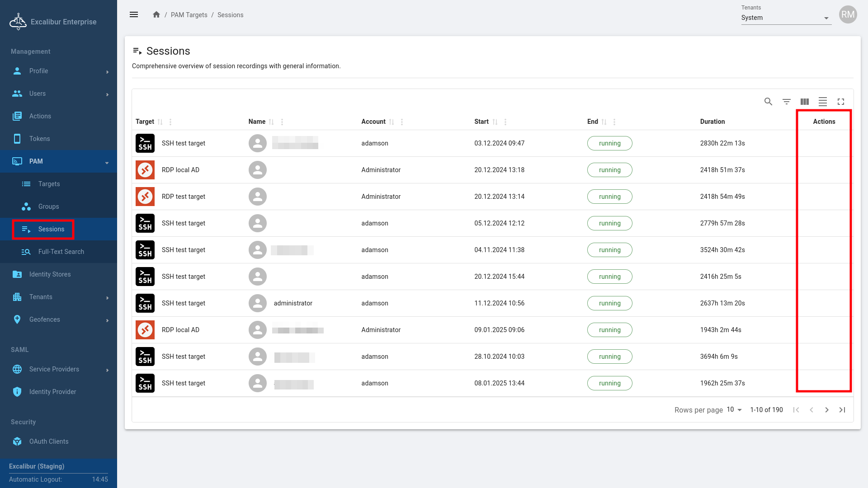Open the table filter icon
Viewport: 868px width, 488px height.
(787, 102)
